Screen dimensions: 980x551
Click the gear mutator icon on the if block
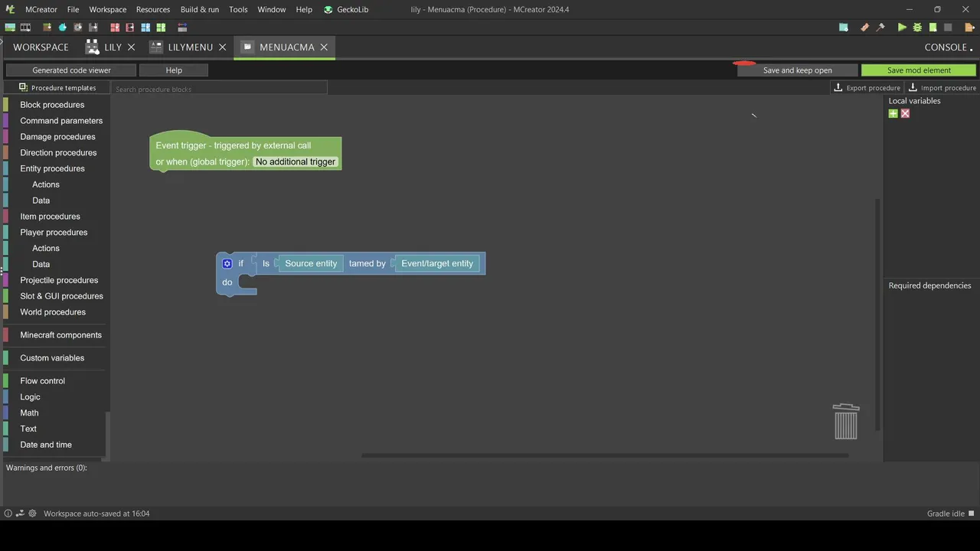coord(227,263)
